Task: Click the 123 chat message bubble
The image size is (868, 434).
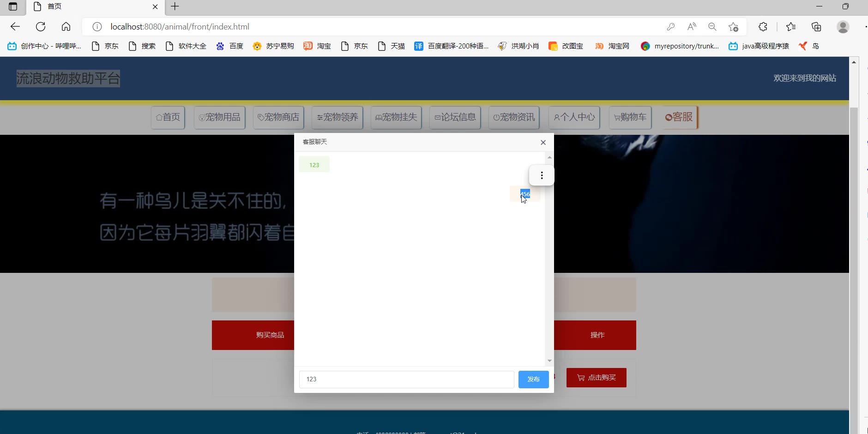Action: point(314,165)
